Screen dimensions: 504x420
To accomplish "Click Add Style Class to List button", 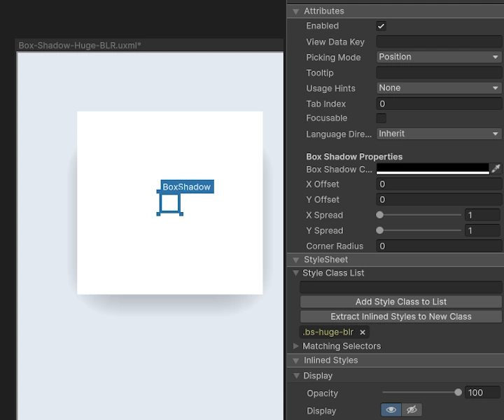I will [401, 302].
